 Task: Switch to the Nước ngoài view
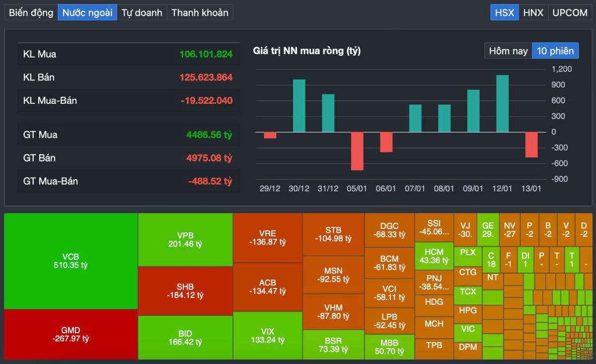[x=88, y=12]
